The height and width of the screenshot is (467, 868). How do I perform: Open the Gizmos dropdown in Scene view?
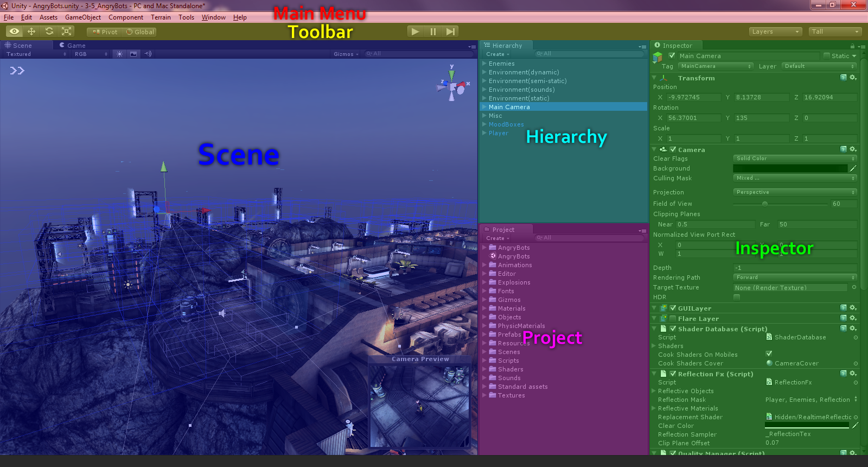(346, 54)
